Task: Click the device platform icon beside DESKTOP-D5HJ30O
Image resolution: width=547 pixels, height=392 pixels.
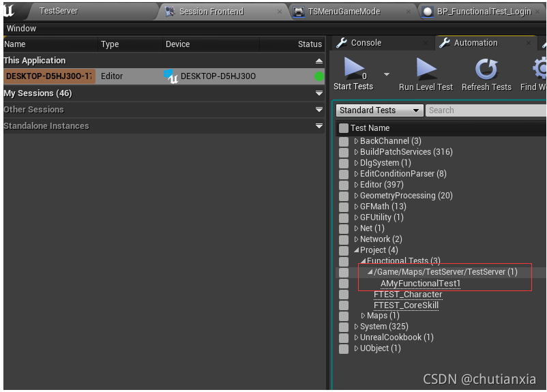Action: coord(171,76)
